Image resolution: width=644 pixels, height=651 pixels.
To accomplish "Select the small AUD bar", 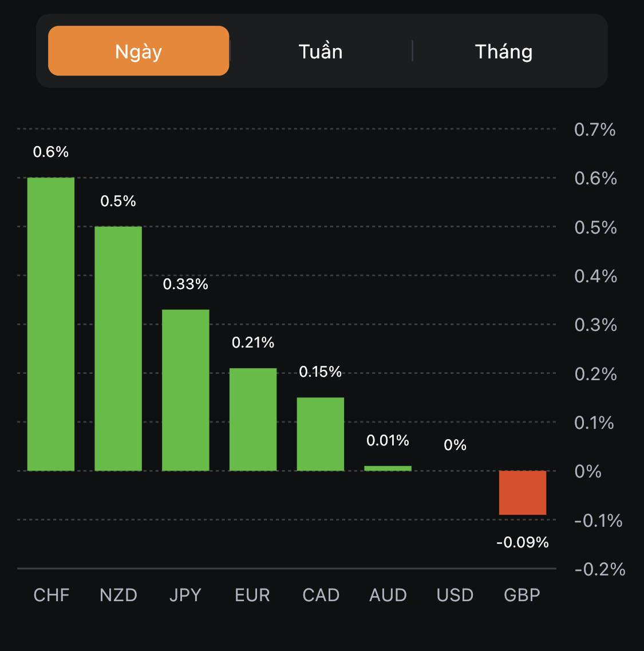I will click(x=388, y=468).
